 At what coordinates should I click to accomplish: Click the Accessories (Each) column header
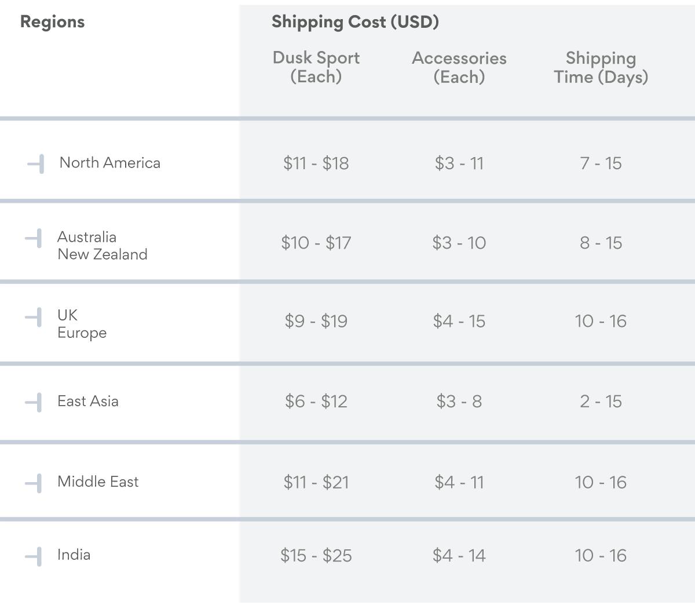[x=459, y=67]
